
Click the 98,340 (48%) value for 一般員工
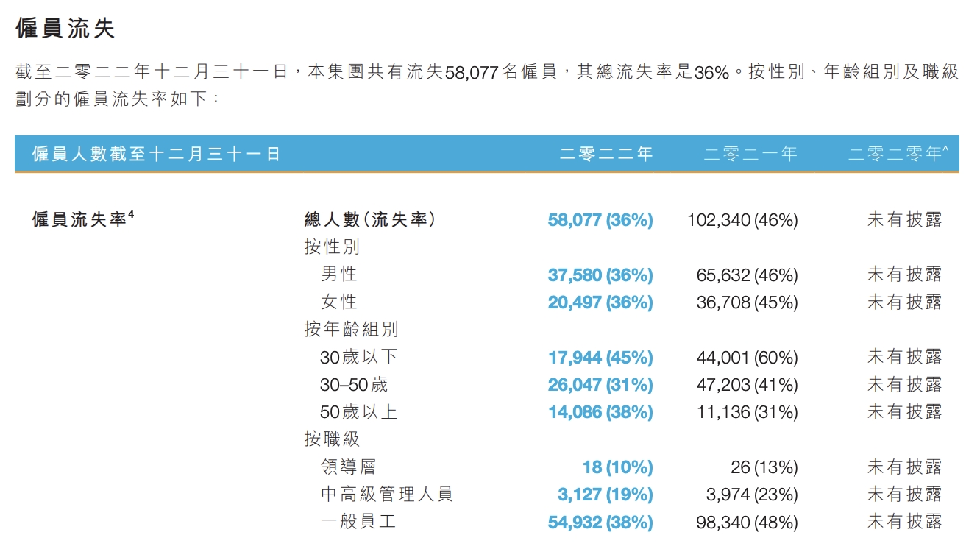click(747, 522)
